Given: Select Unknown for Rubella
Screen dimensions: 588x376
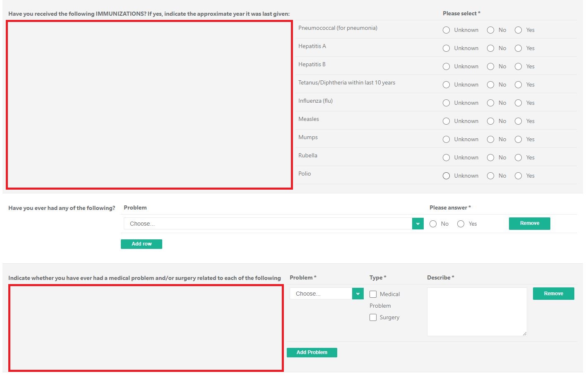Looking at the screenshot, I should (x=446, y=157).
